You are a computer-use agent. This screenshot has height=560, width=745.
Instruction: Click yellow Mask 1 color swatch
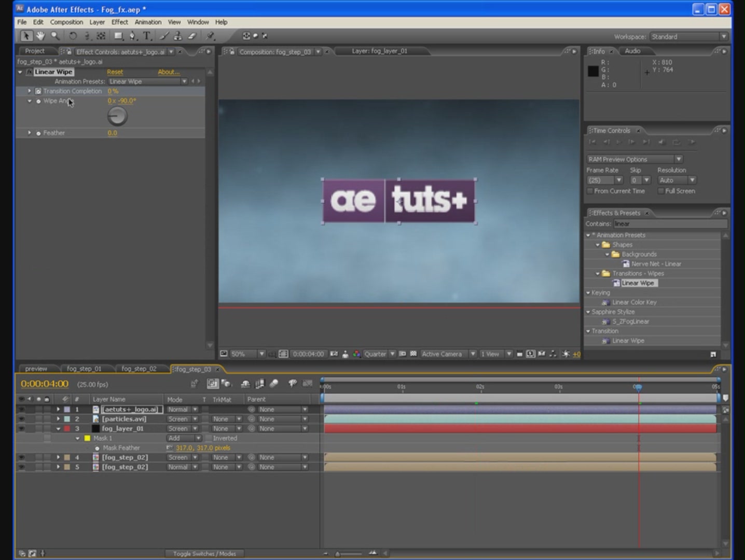[x=87, y=438]
